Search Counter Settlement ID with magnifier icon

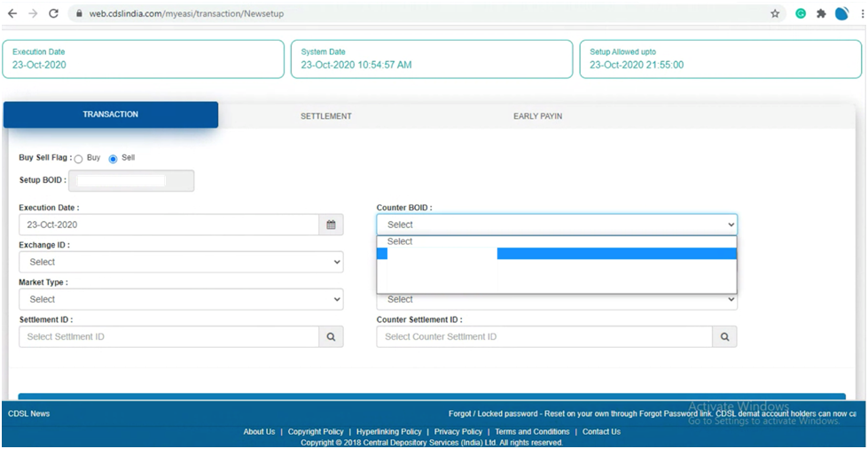pos(724,337)
